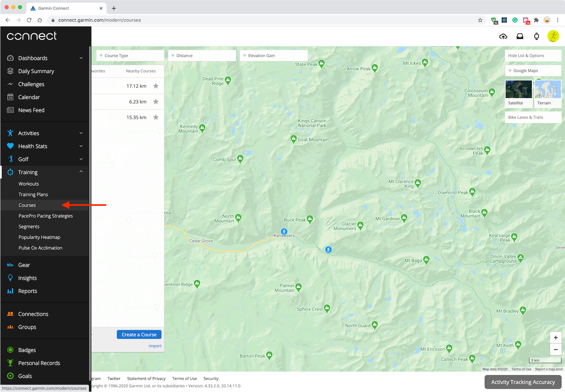Open the profile avatar icon
This screenshot has width=565, height=392.
point(553,36)
